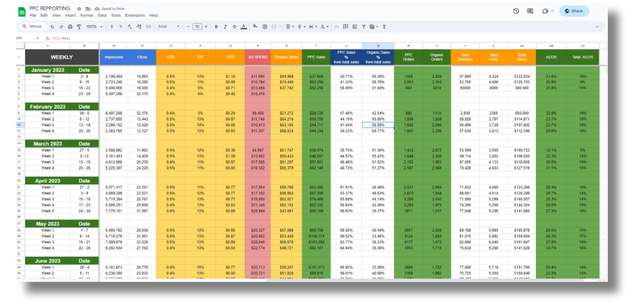Viewport: 644px width, 305px height.
Task: Open the fill color picker
Action: (255, 26)
